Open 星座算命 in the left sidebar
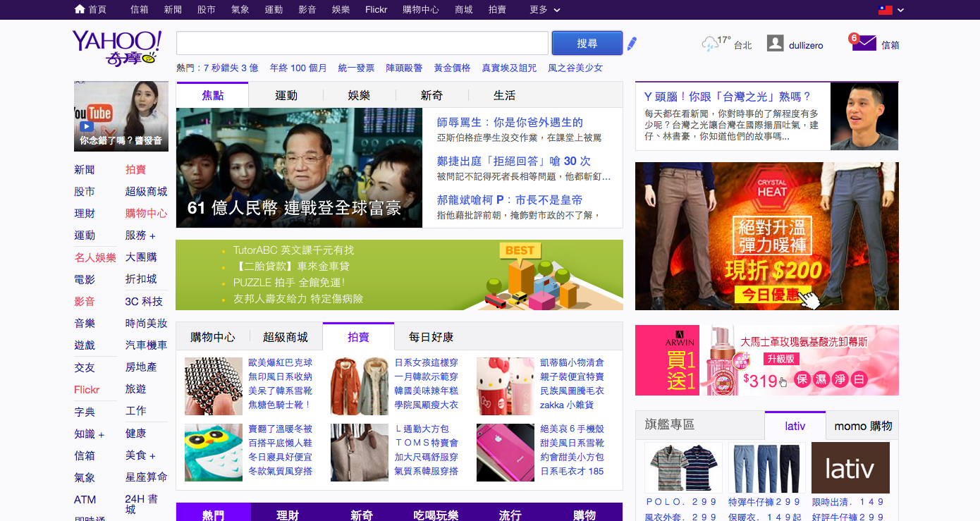The width and height of the screenshot is (980, 521). 147,477
